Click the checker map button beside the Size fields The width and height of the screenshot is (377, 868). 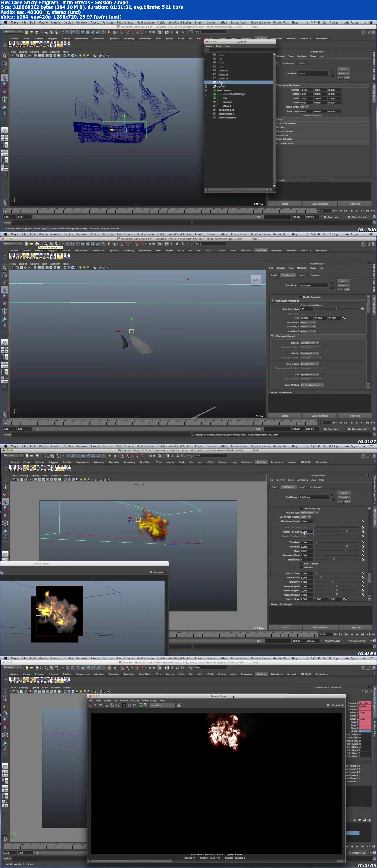(344, 318)
